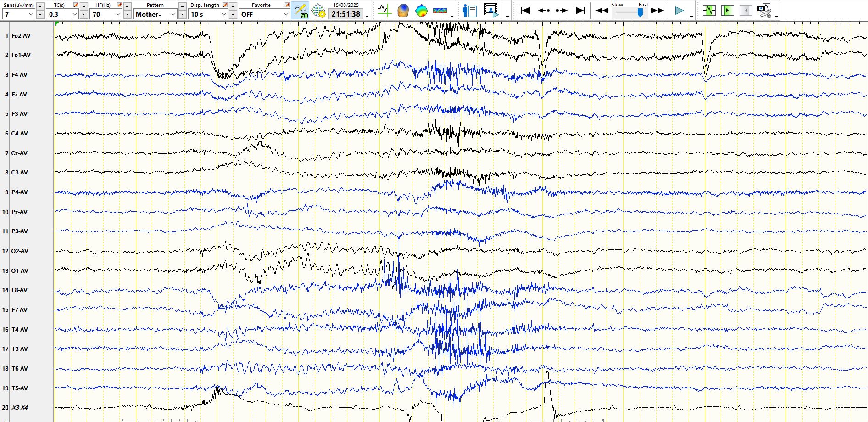The height and width of the screenshot is (422, 868).
Task: Step the TC(s) value up
Action: [83, 6]
